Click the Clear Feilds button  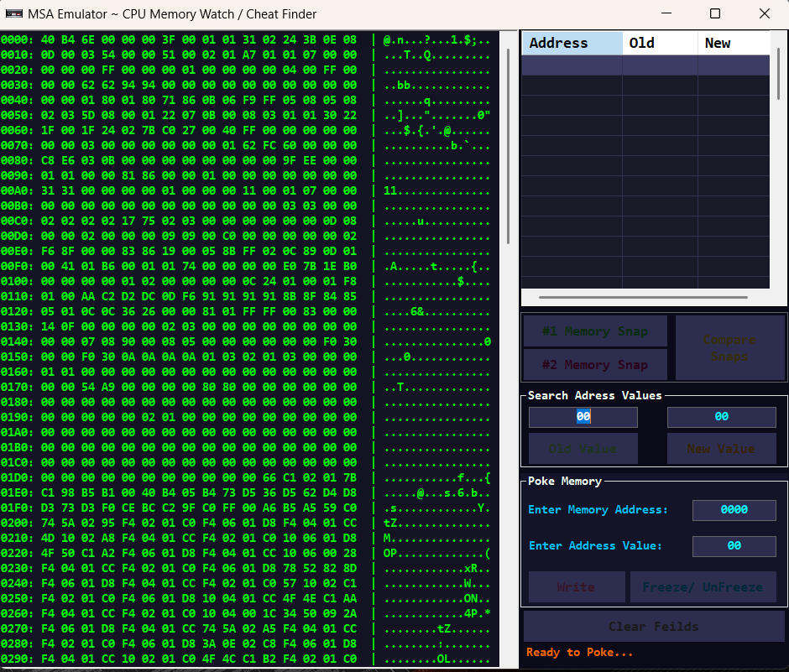654,626
